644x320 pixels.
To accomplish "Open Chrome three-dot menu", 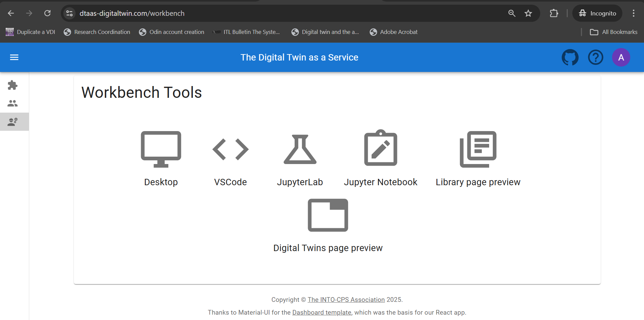I will (633, 13).
